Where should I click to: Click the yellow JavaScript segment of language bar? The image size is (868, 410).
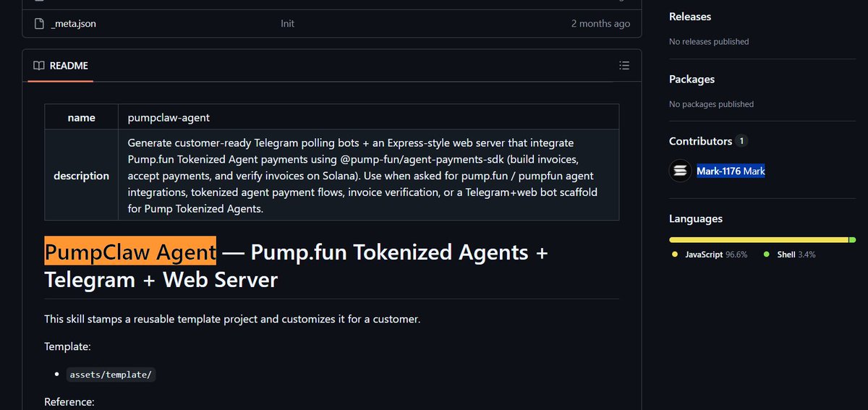[758, 239]
